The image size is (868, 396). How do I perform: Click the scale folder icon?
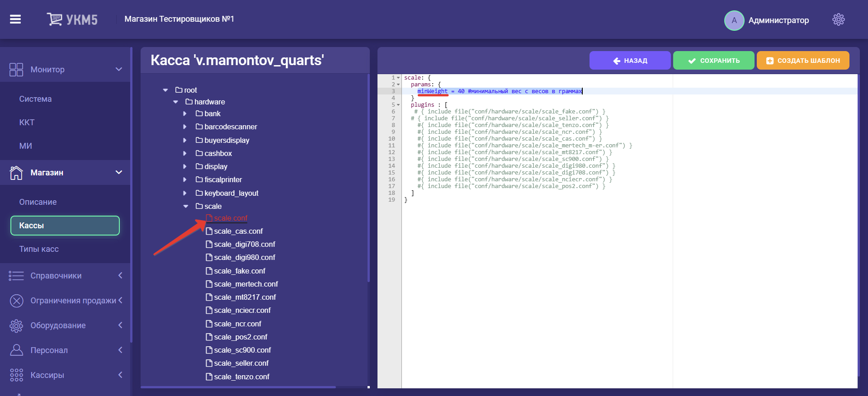pyautogui.click(x=199, y=206)
